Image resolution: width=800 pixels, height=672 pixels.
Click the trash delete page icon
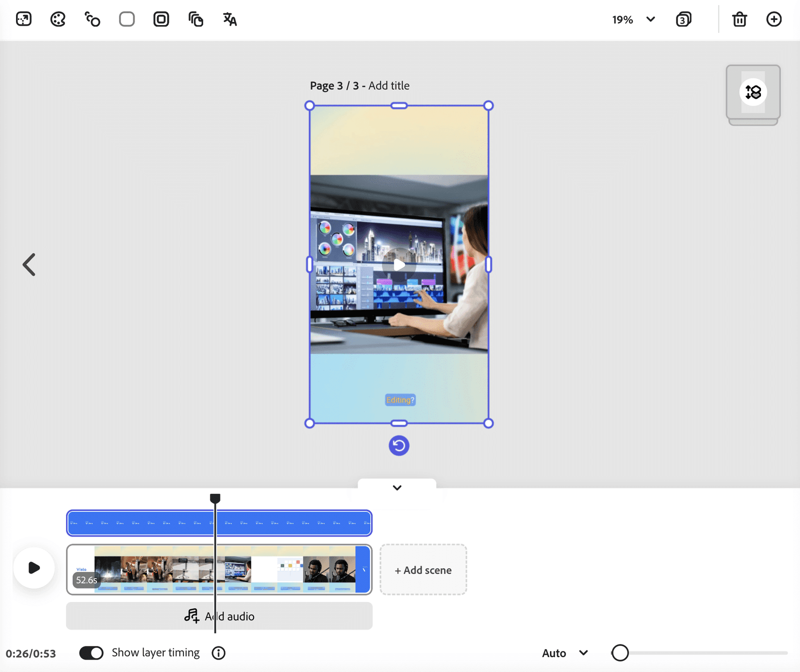[739, 19]
